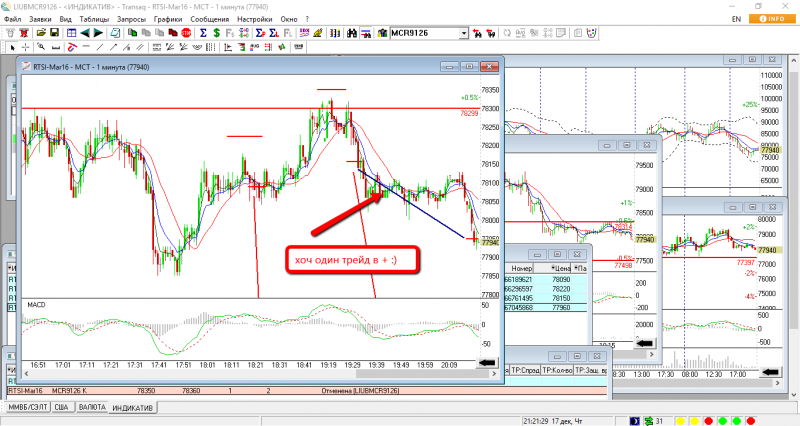Click the Номер column header
800x426 pixels.
tap(521, 268)
